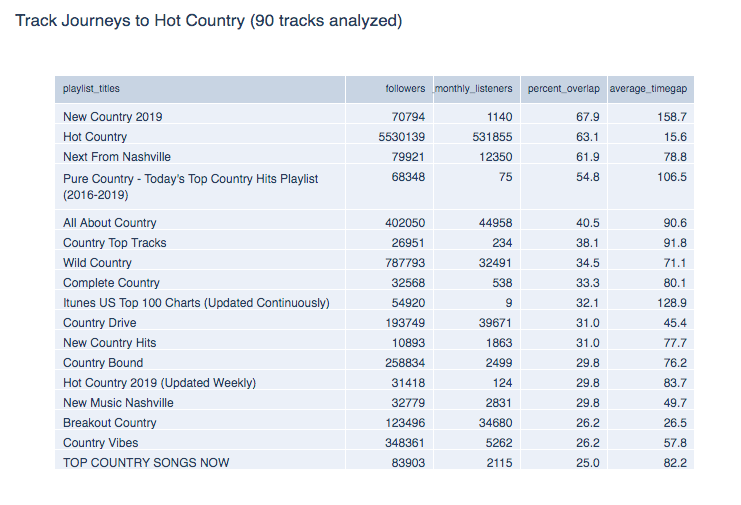Select followers value 258834
This screenshot has width=741, height=505.
click(x=405, y=362)
